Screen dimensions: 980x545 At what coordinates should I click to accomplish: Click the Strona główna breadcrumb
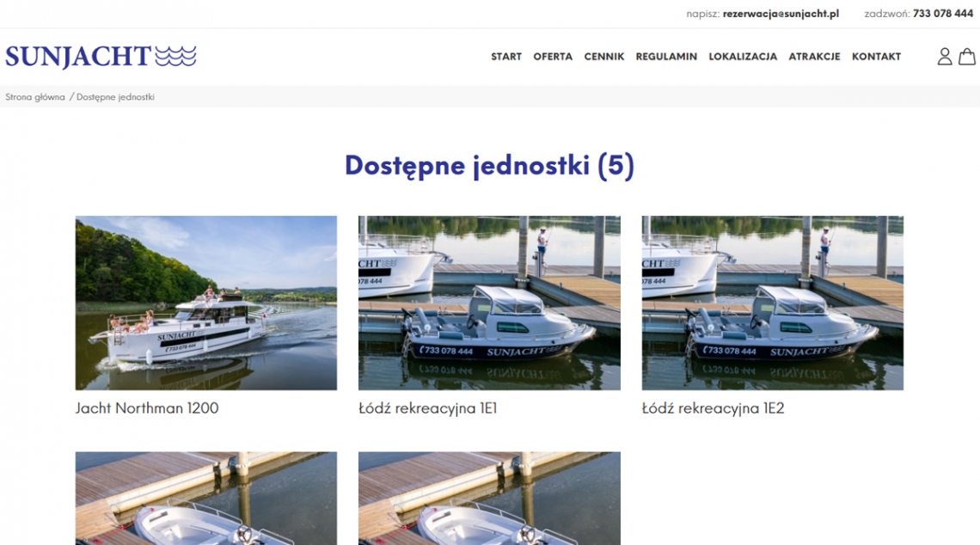point(35,97)
